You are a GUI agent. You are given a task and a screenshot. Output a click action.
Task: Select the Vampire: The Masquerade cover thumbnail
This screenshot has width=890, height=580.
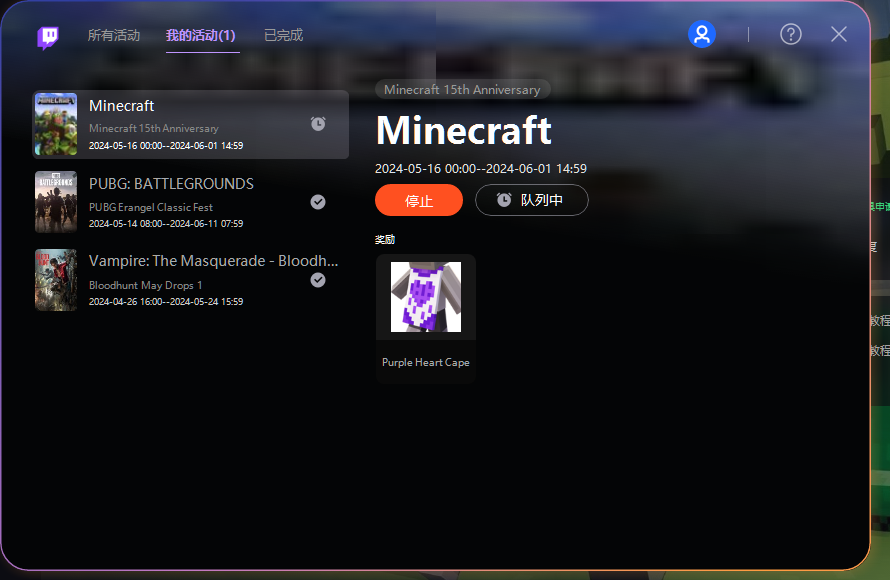[x=56, y=280]
